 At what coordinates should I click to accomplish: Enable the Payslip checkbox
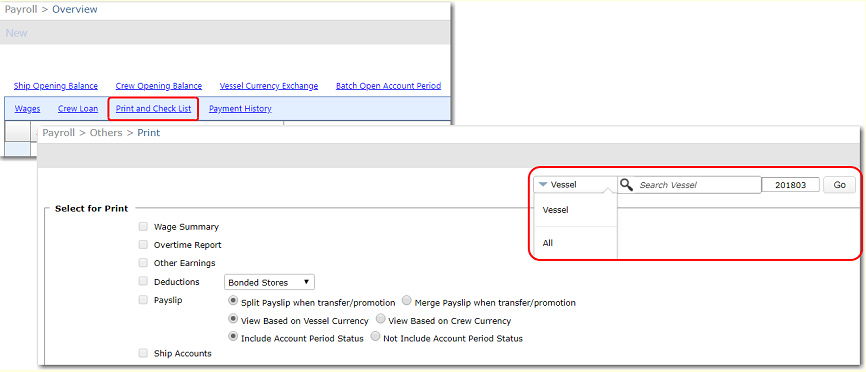144,300
